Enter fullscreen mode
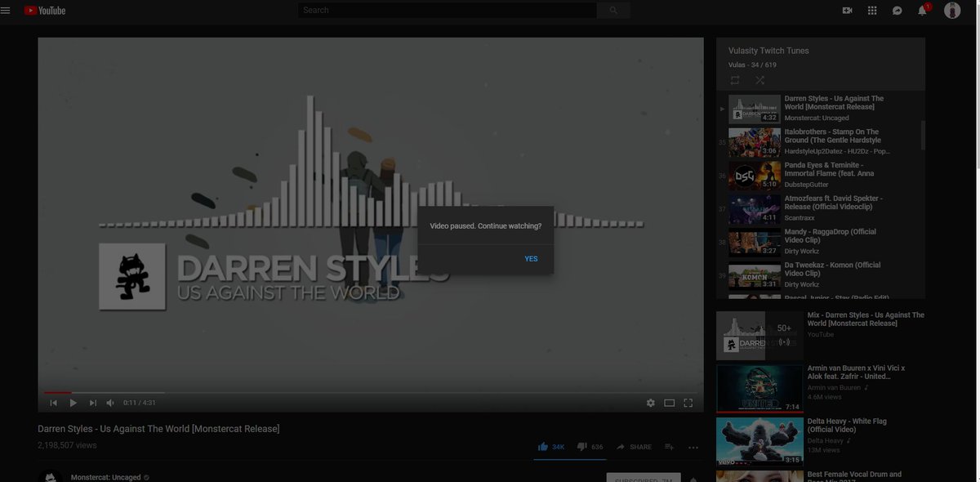Viewport: 980px width, 482px height. pos(688,403)
